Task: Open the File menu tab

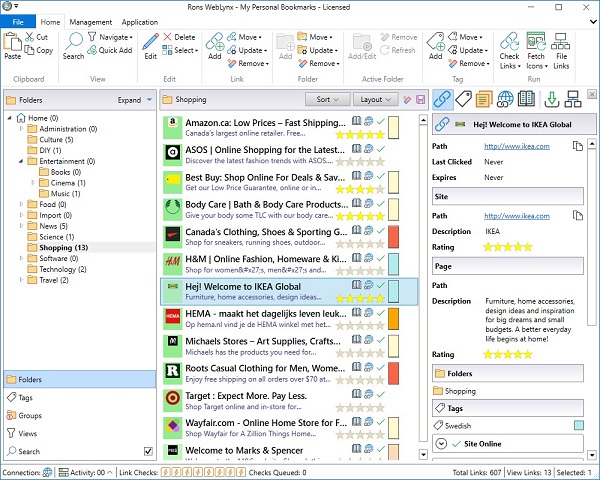Action: [x=18, y=22]
